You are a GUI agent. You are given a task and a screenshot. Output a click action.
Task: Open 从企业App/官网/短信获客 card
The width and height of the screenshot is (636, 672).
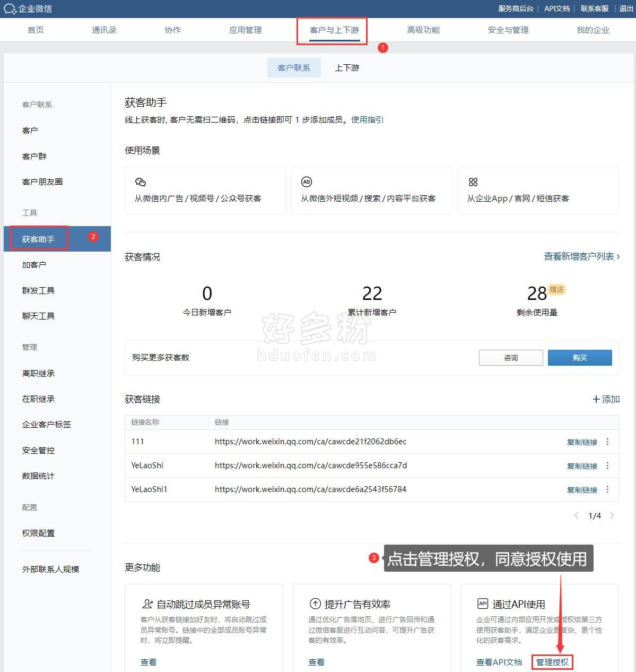pyautogui.click(x=538, y=191)
